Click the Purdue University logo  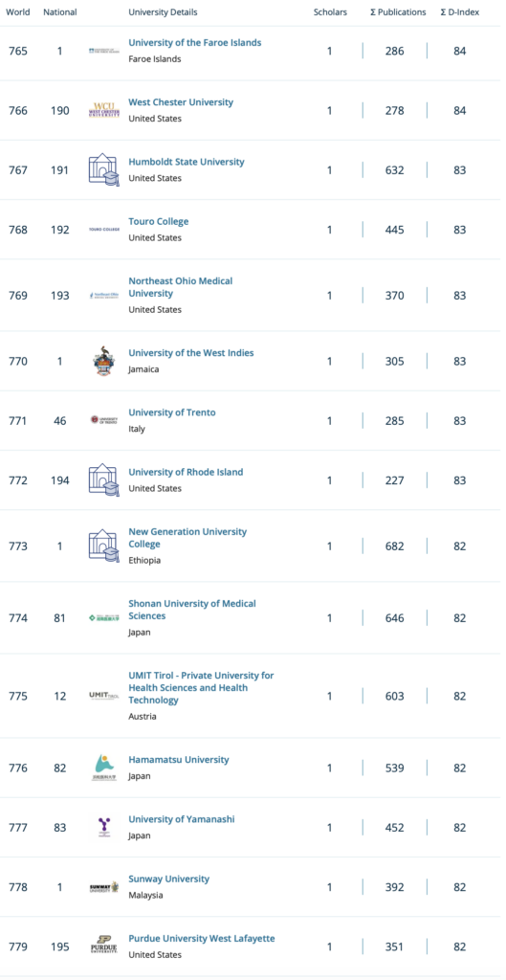pyautogui.click(x=103, y=947)
